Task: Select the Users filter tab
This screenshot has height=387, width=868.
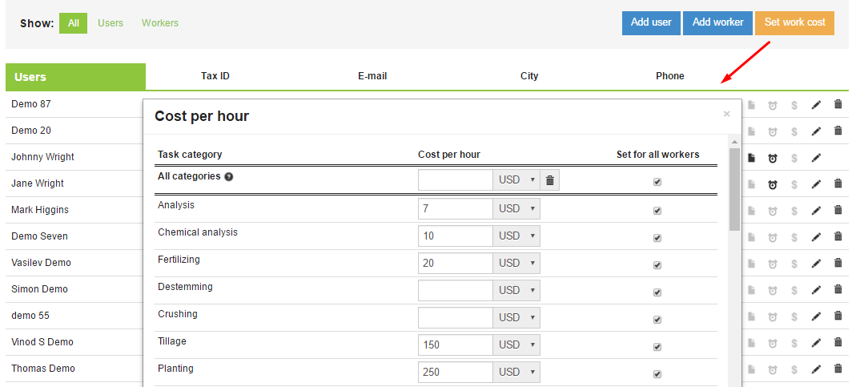Action: click(111, 23)
